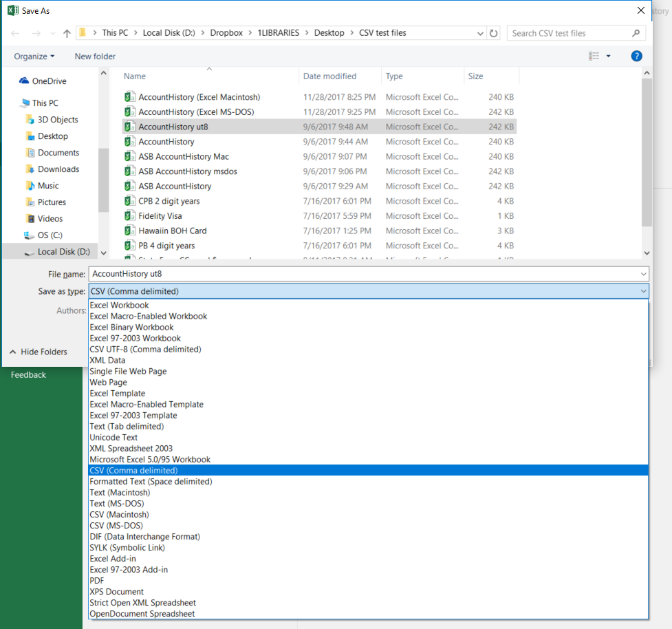Click the file list vertical scrollbar

click(647, 153)
